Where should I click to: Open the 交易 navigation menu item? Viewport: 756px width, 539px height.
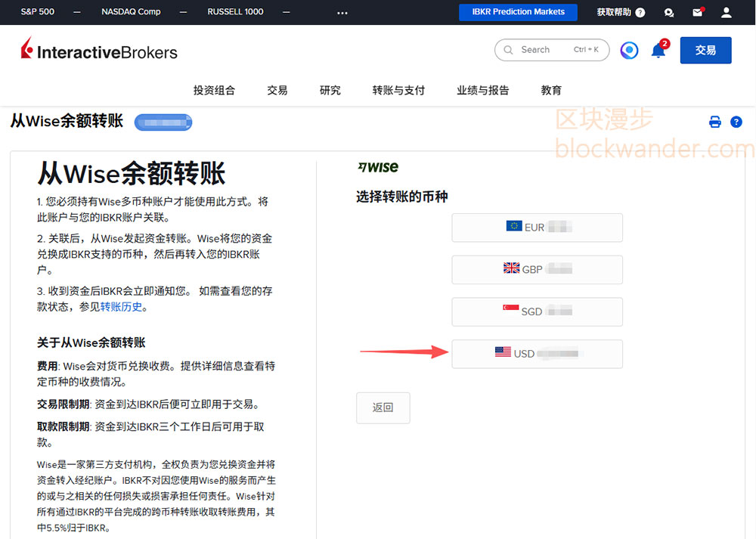click(x=277, y=90)
